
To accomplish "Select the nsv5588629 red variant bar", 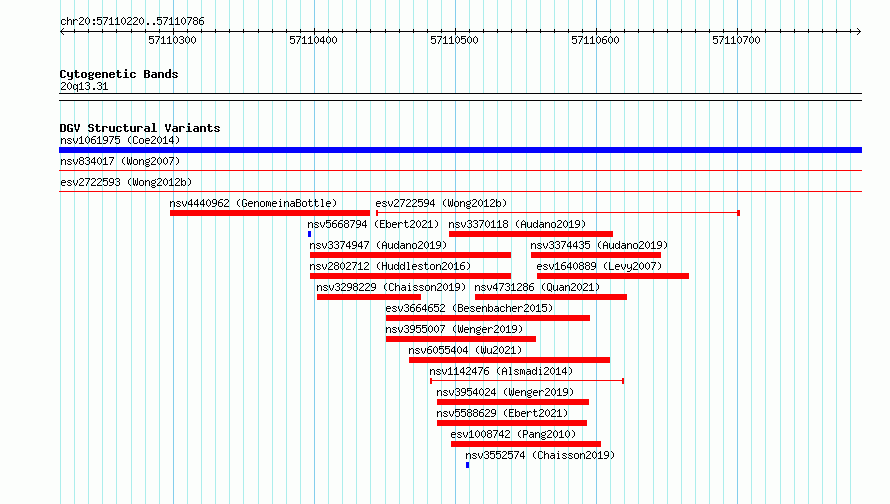I will pyautogui.click(x=512, y=423).
